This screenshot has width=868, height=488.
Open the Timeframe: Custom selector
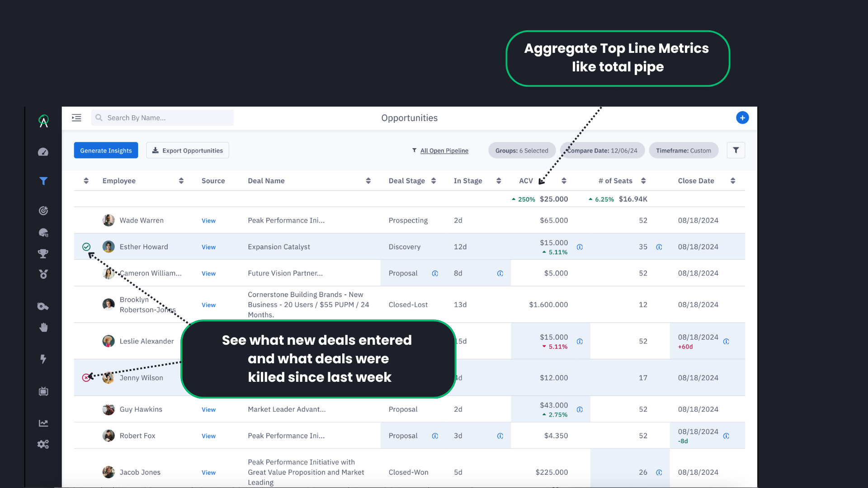coord(683,150)
